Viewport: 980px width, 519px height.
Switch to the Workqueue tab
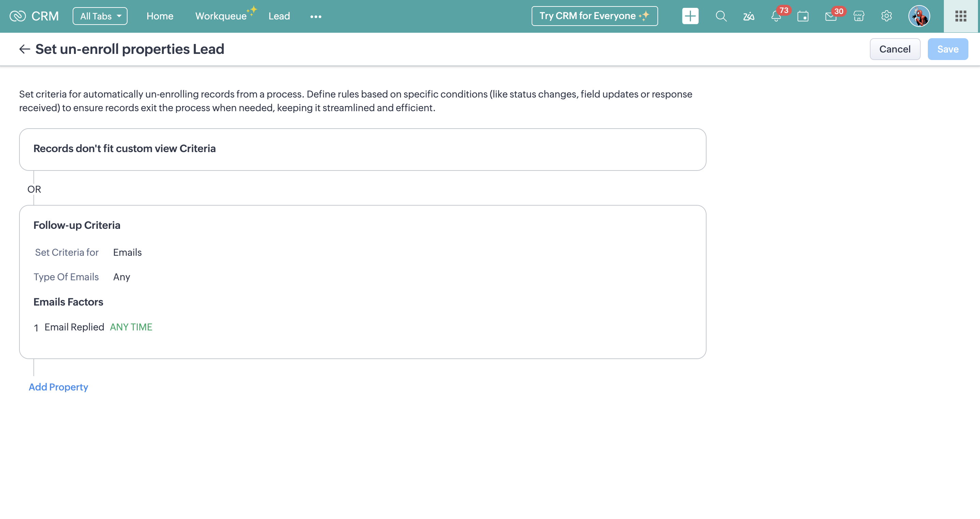(221, 16)
